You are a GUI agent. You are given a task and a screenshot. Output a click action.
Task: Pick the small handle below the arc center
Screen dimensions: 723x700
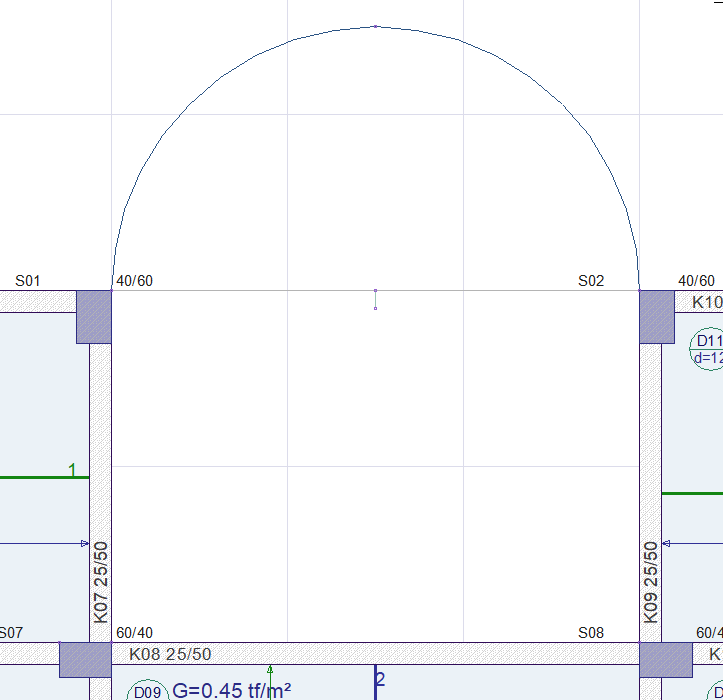click(375, 308)
